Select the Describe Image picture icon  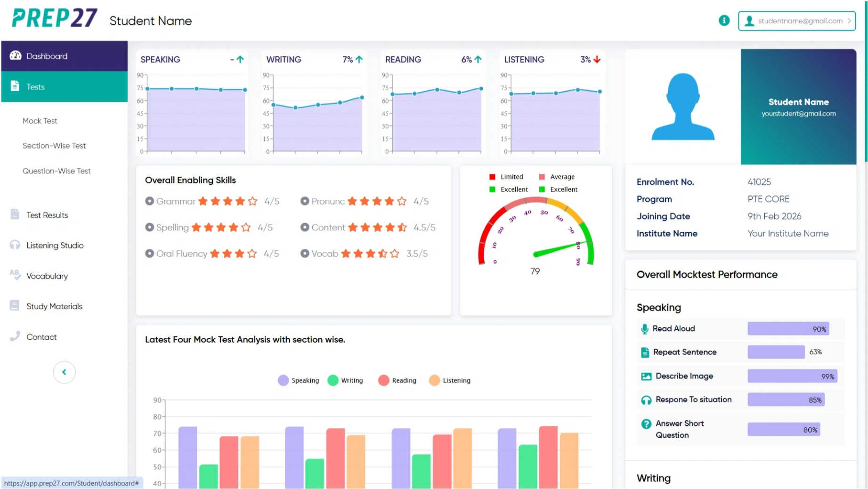644,376
